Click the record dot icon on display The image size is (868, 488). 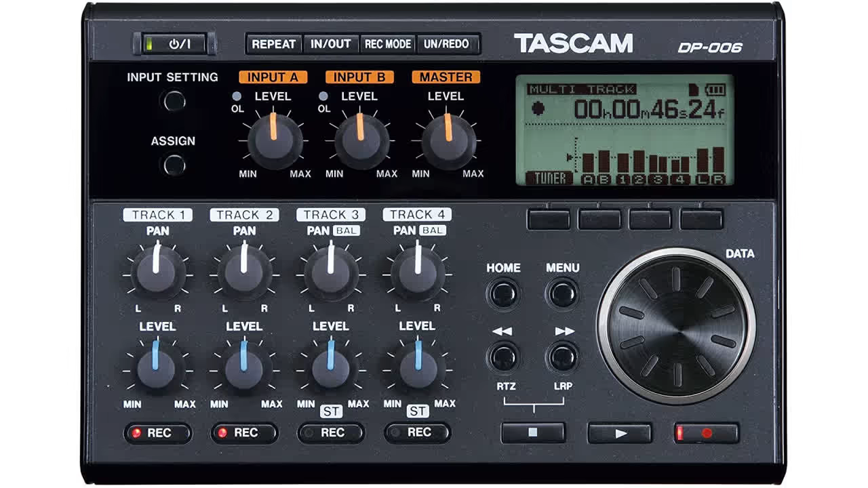pyautogui.click(x=539, y=108)
